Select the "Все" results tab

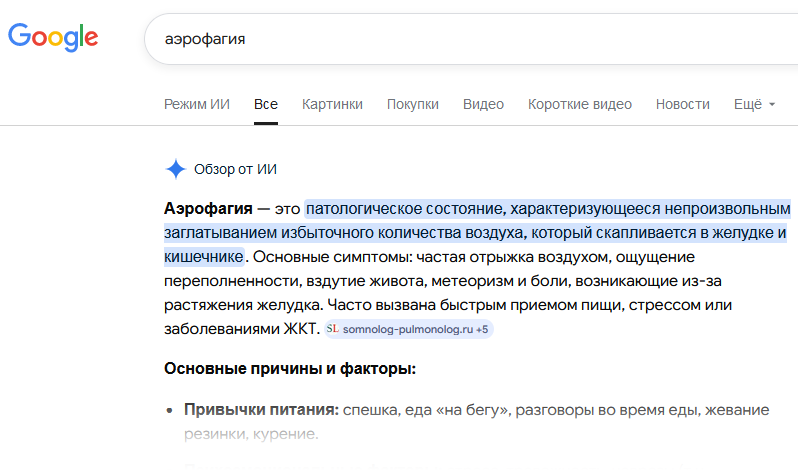click(x=266, y=104)
